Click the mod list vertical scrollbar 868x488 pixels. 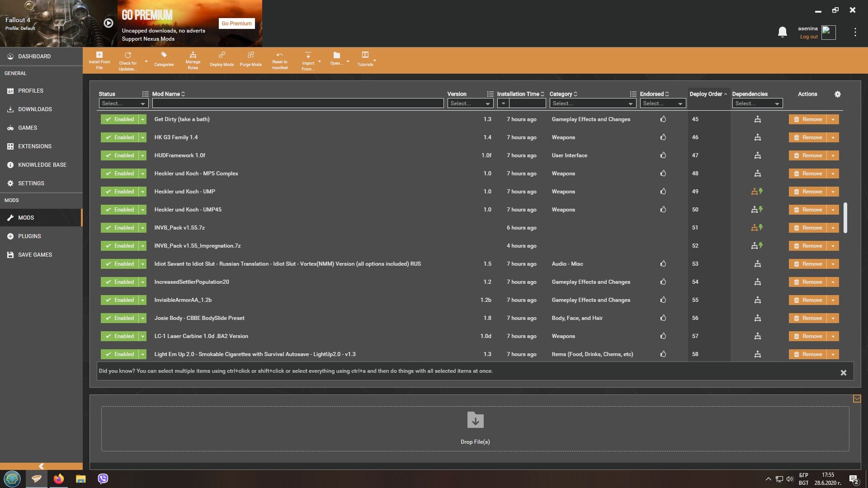(x=845, y=218)
